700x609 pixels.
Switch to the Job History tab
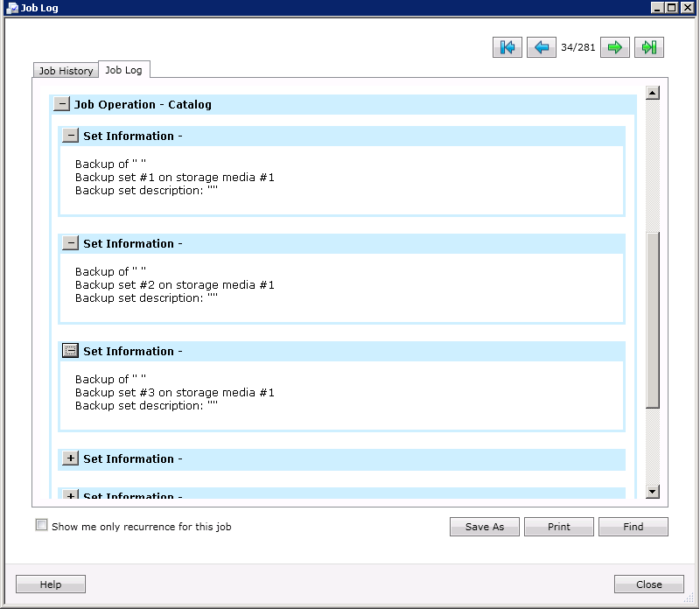(65, 71)
